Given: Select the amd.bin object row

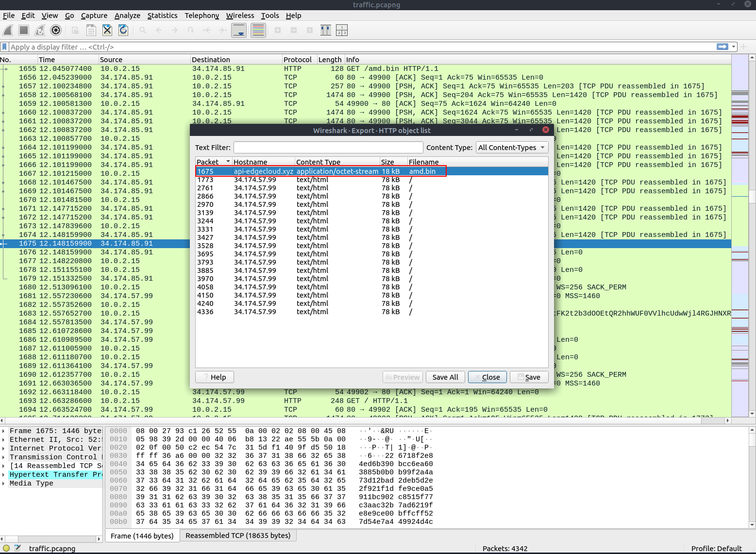Looking at the screenshot, I should 372,171.
